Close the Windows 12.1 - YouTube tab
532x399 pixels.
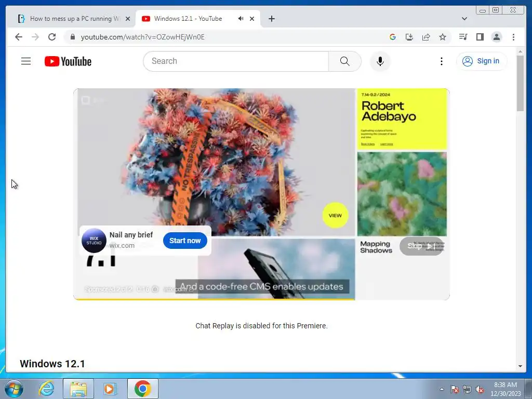pyautogui.click(x=252, y=19)
